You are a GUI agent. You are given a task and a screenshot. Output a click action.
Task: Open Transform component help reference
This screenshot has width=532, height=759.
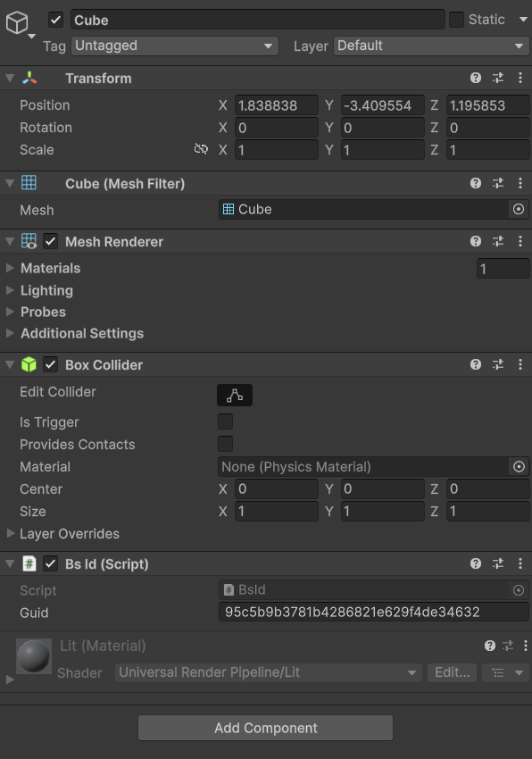point(476,78)
